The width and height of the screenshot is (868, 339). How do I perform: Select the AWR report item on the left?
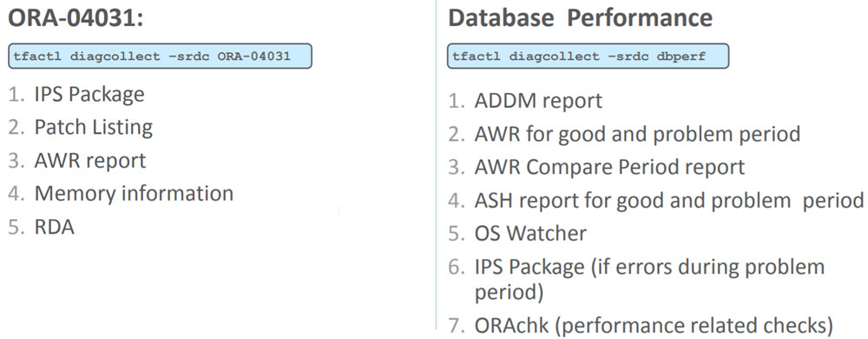[x=90, y=161]
